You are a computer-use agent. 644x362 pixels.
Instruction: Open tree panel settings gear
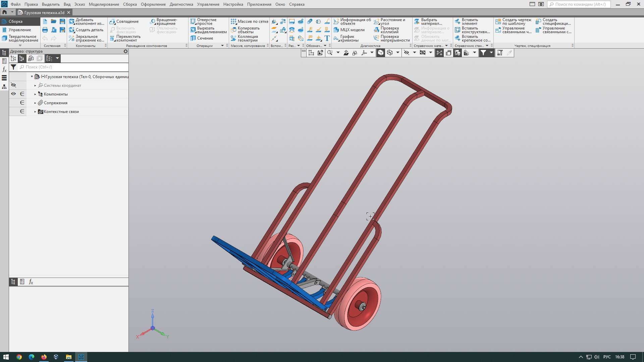[125, 51]
